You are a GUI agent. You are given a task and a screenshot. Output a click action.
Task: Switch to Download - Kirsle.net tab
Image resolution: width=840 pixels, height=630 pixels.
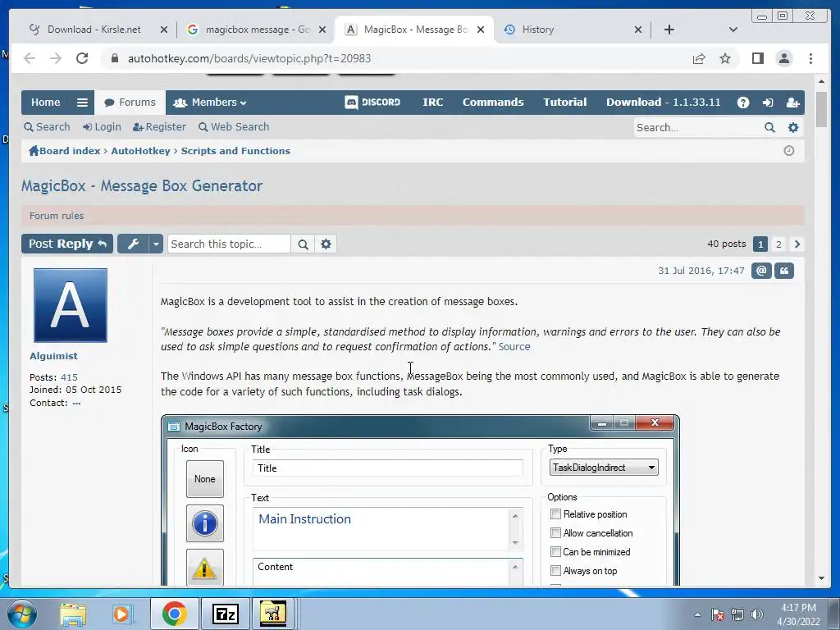tap(94, 30)
